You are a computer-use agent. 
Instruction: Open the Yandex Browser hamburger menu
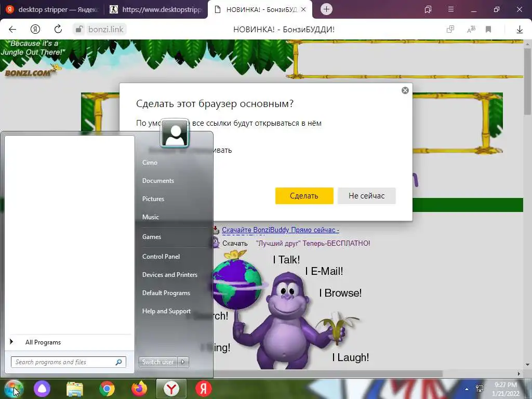click(x=451, y=9)
